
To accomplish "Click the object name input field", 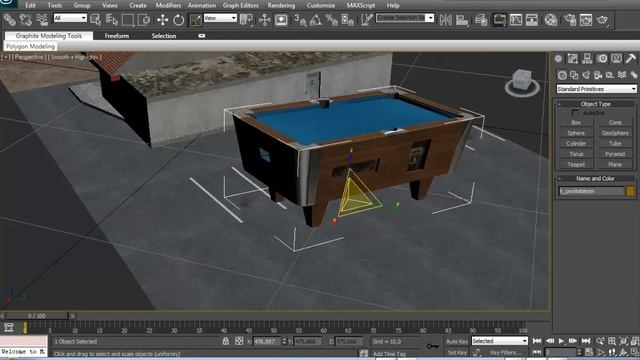I will tap(591, 191).
